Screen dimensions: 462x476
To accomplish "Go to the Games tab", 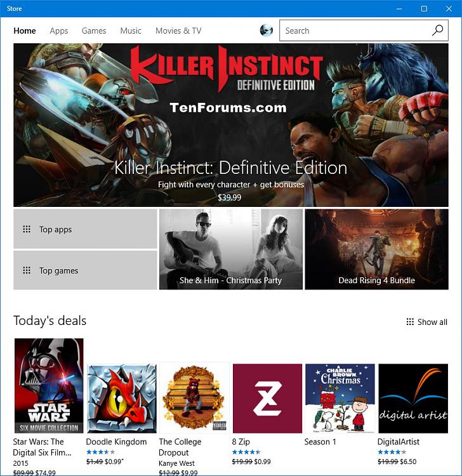I will 94,30.
